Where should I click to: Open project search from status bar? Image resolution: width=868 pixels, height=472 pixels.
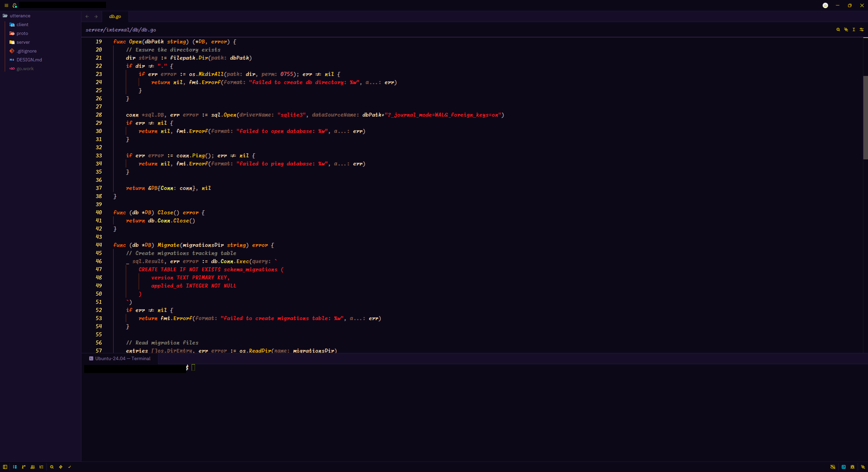(52, 467)
